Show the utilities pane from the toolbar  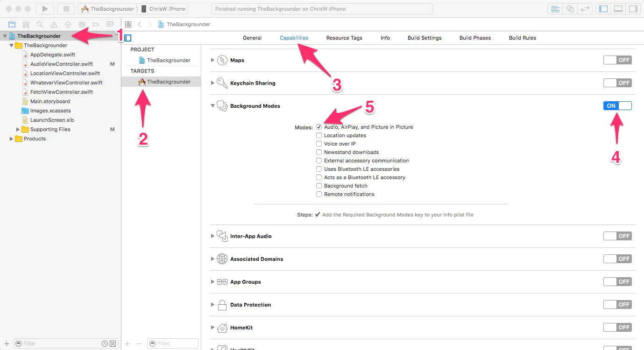click(633, 9)
